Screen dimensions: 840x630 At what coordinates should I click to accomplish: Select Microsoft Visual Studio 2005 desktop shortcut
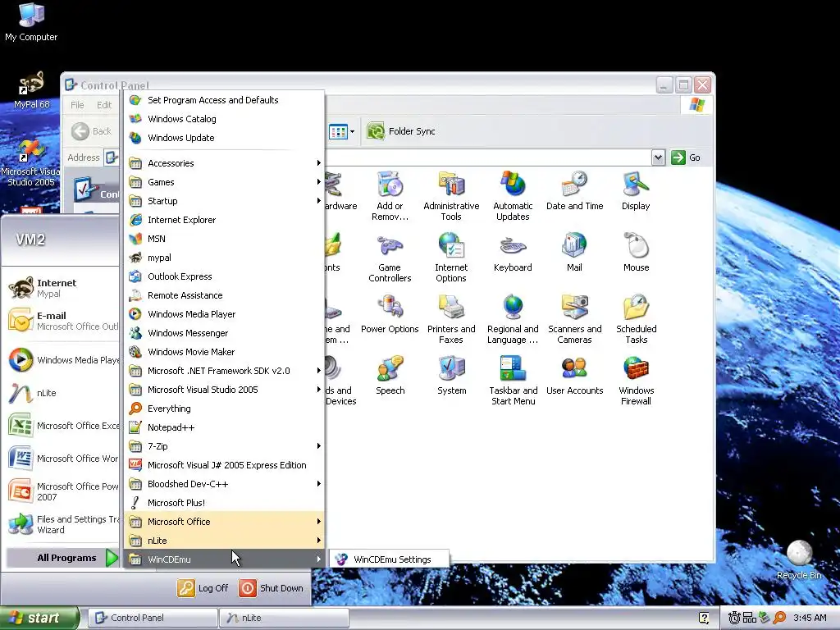(30, 163)
